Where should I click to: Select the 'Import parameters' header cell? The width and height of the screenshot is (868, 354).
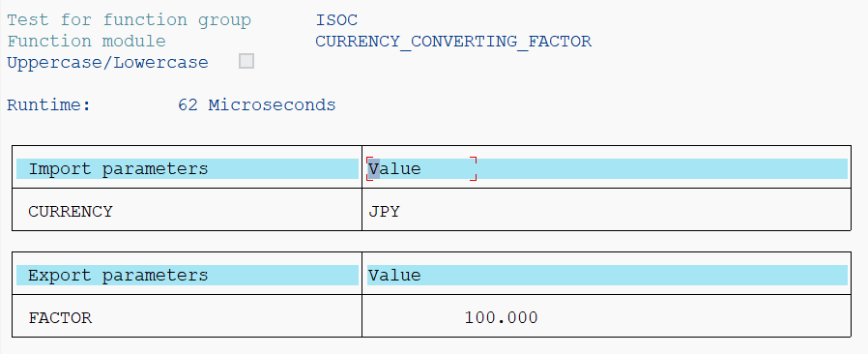(188, 169)
